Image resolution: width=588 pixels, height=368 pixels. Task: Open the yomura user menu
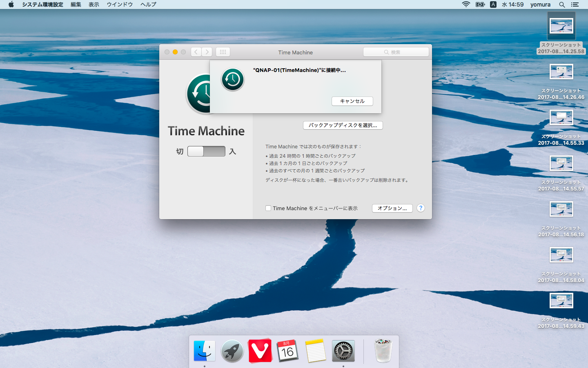[540, 4]
